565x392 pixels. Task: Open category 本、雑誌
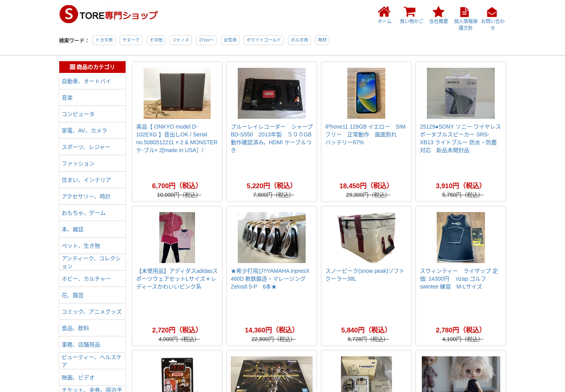(x=92, y=229)
